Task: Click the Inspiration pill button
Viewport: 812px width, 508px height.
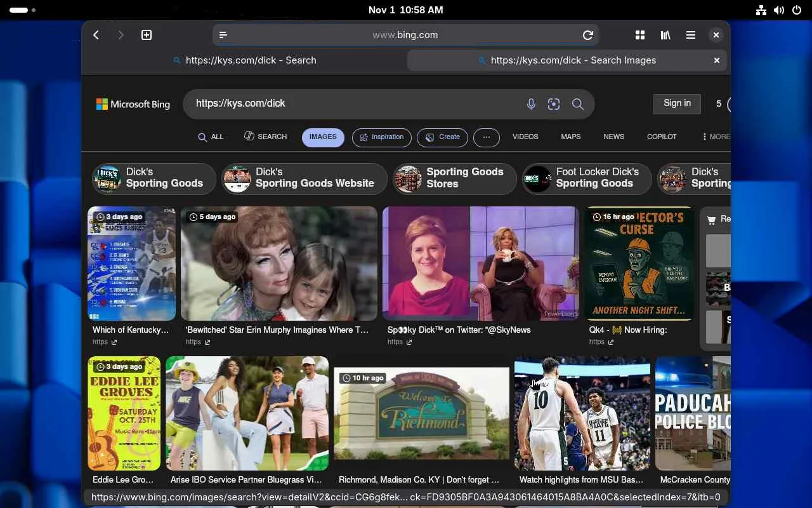Action: [382, 137]
